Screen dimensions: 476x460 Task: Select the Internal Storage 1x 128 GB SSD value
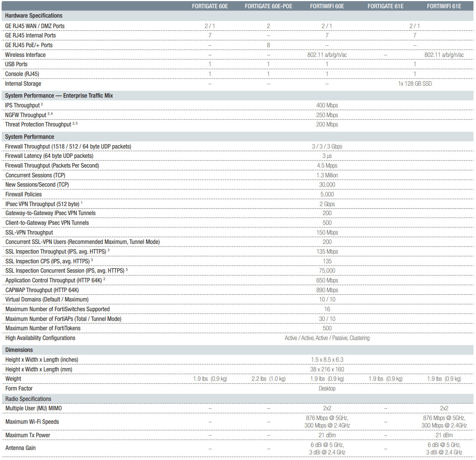click(415, 84)
